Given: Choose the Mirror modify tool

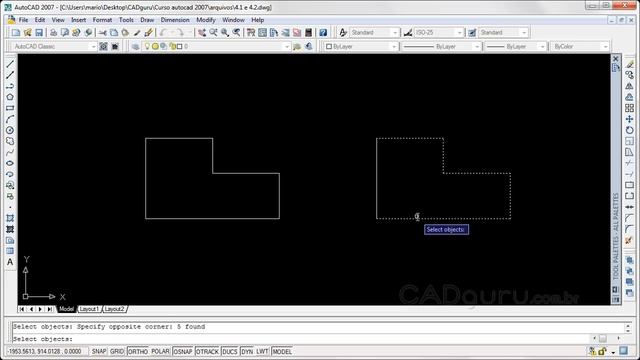Looking at the screenshot, I should (629, 86).
